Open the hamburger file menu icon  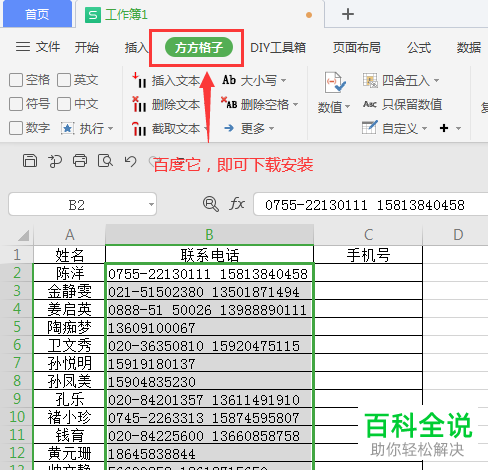23,47
